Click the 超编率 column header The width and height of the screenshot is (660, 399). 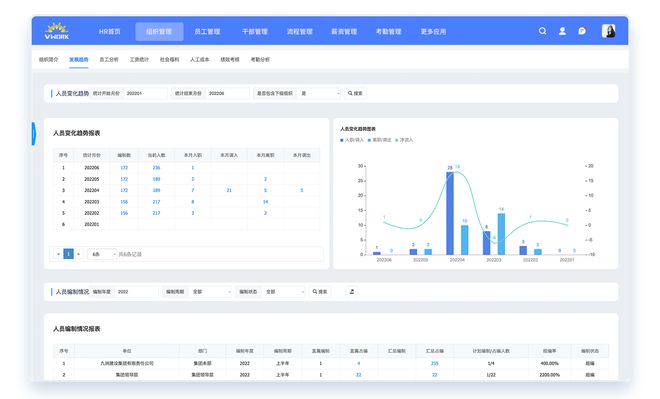tap(549, 351)
